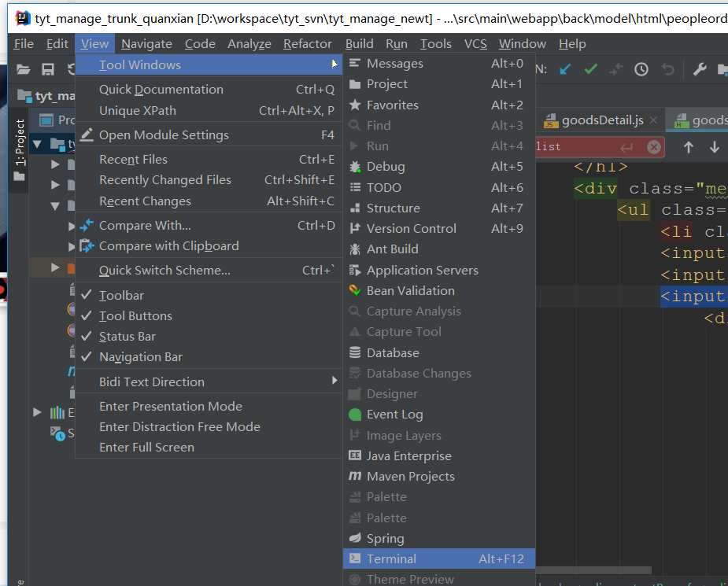Select Recently Changed Files item
728x586 pixels.
click(x=209, y=179)
